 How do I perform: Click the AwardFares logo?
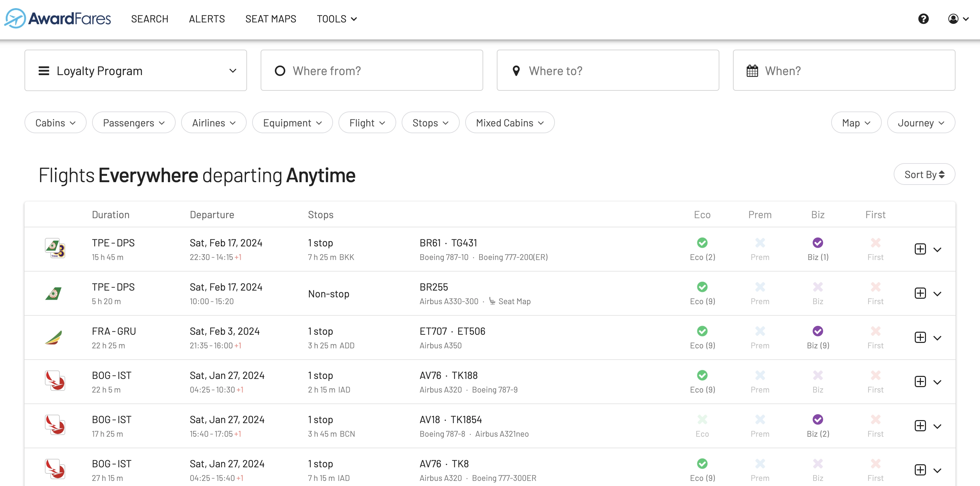[x=58, y=18]
